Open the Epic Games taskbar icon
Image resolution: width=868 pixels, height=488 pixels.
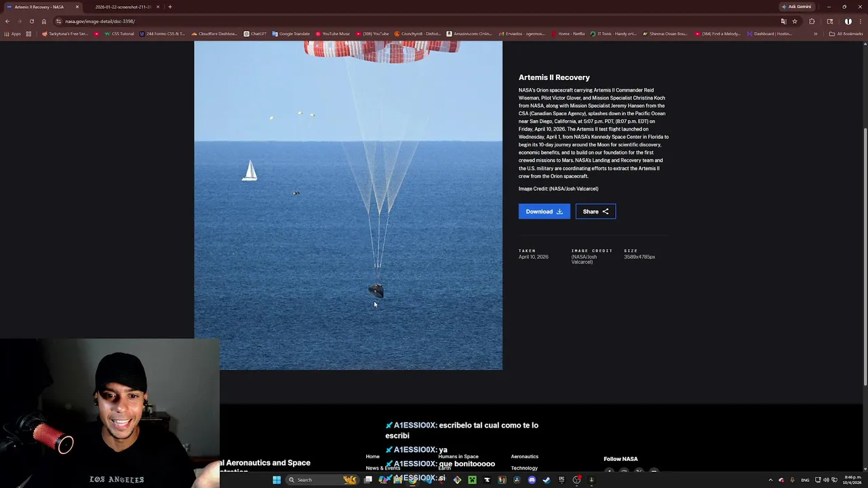coord(561,480)
